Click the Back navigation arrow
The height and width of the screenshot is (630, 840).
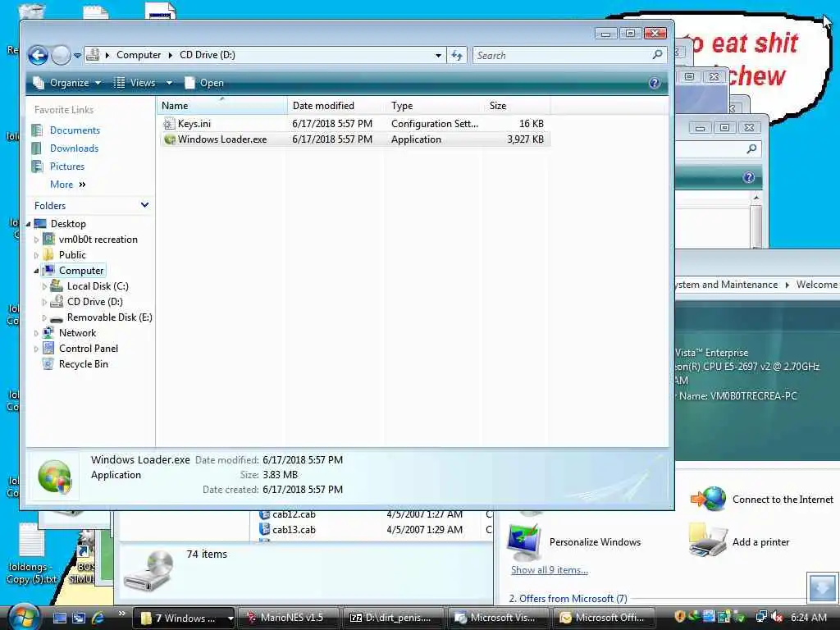(38, 55)
